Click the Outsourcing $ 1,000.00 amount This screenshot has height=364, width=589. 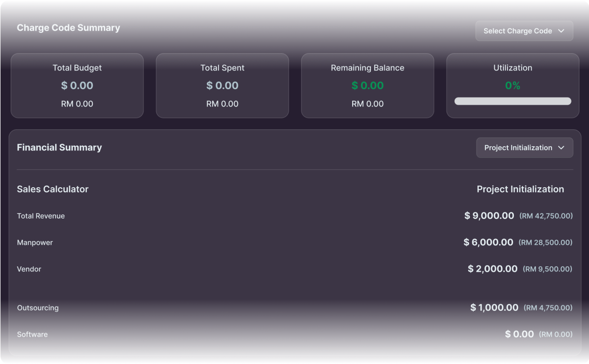click(x=494, y=308)
